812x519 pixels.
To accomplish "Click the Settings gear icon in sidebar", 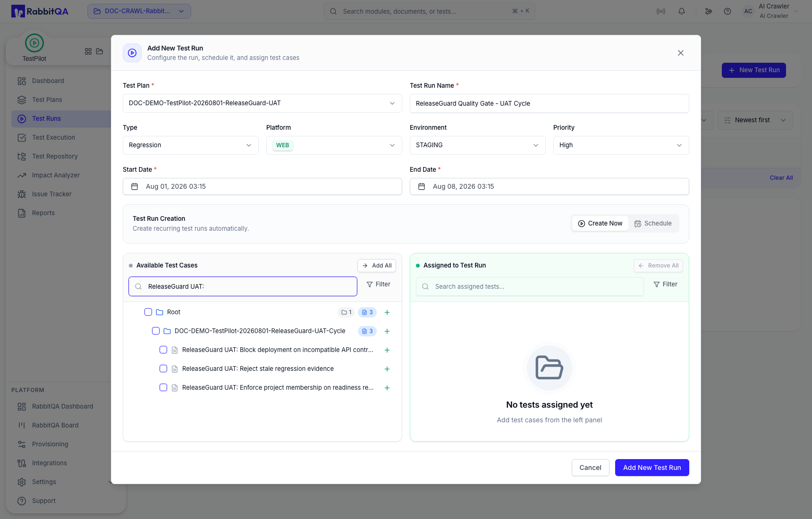I will [x=22, y=482].
